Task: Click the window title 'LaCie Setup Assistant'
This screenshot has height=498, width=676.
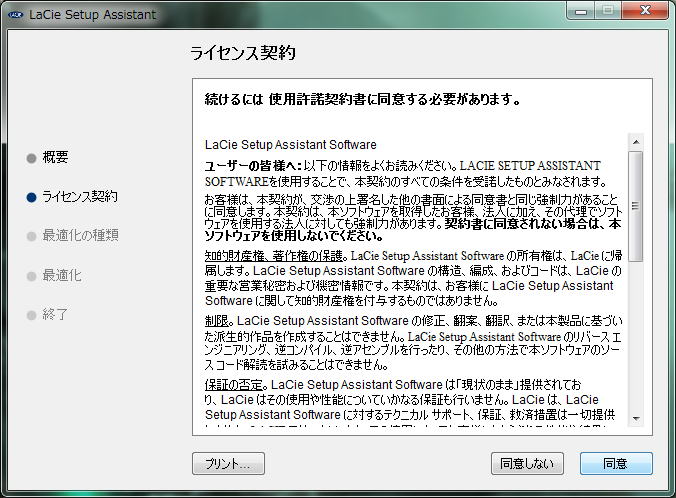Action: [93, 15]
